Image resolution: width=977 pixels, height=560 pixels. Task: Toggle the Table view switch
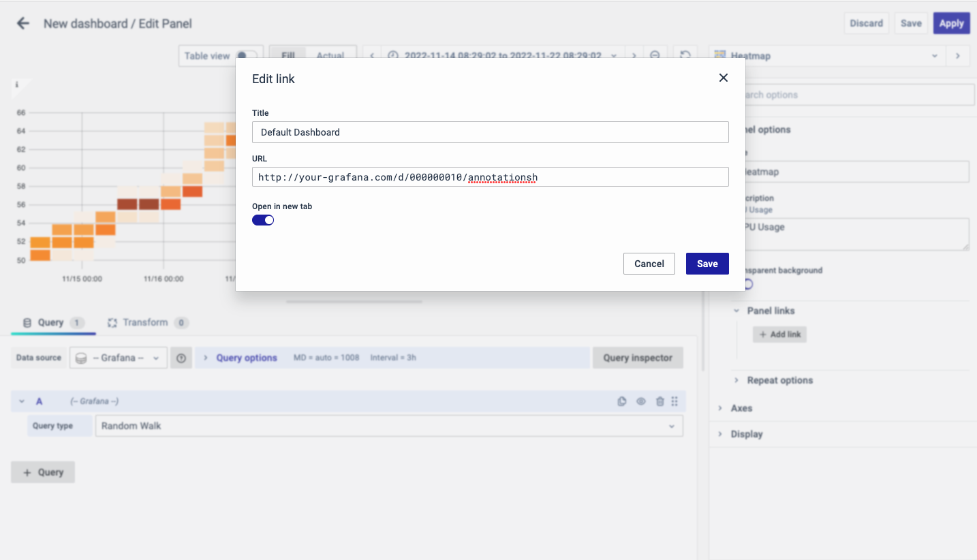[x=247, y=56]
